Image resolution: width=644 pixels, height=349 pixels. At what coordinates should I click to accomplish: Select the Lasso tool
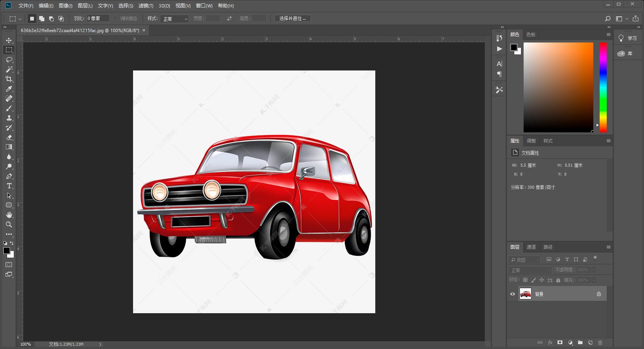tap(9, 60)
